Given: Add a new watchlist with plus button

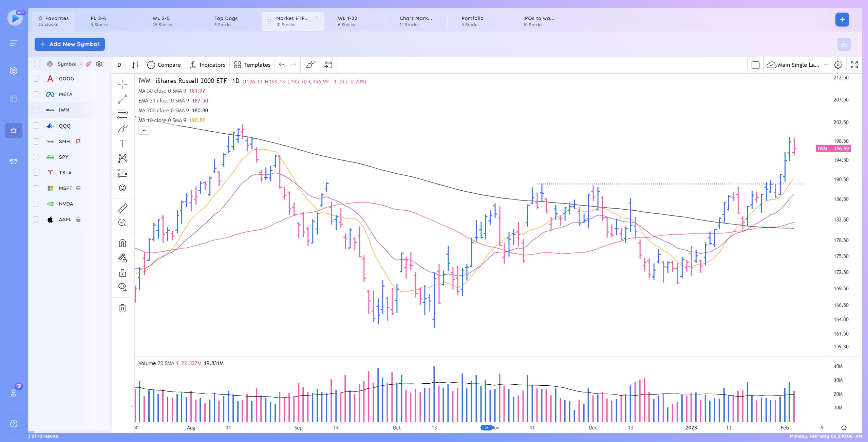Looking at the screenshot, I should click(x=842, y=20).
